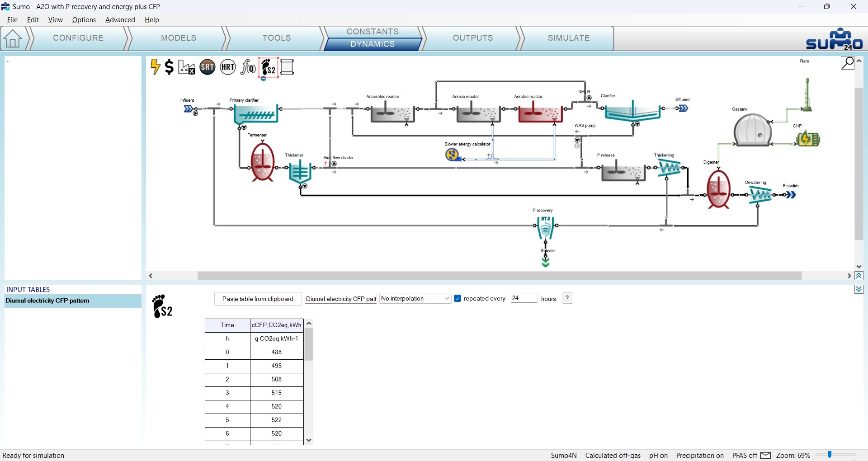Go to the SIMULATE tab

[569, 38]
